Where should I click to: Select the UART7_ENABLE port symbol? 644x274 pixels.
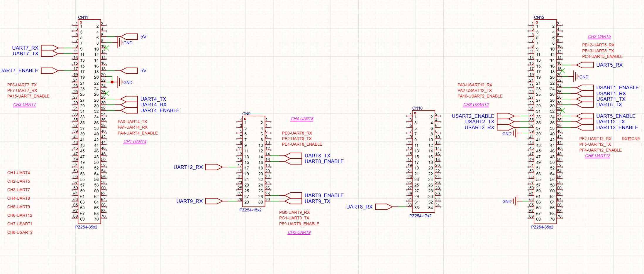click(x=50, y=70)
